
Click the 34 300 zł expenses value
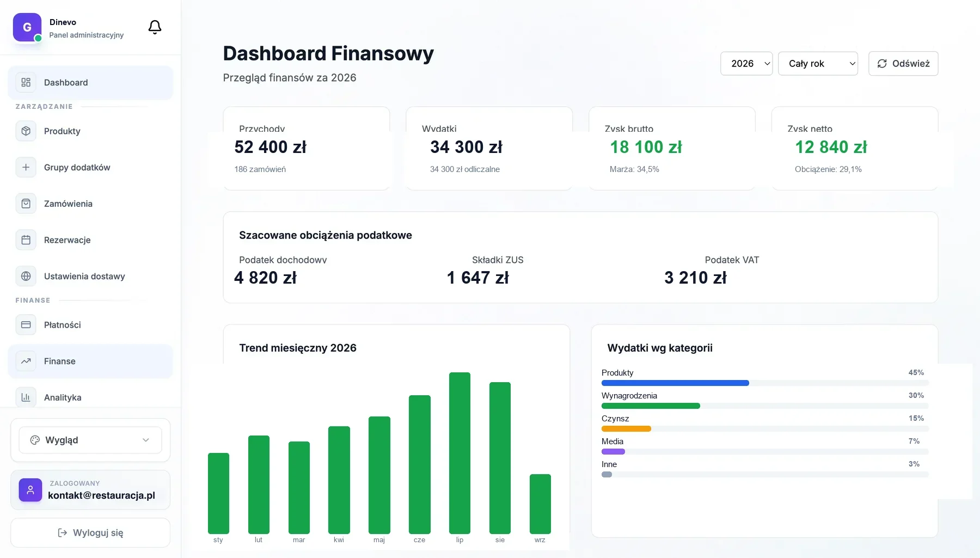(x=466, y=147)
